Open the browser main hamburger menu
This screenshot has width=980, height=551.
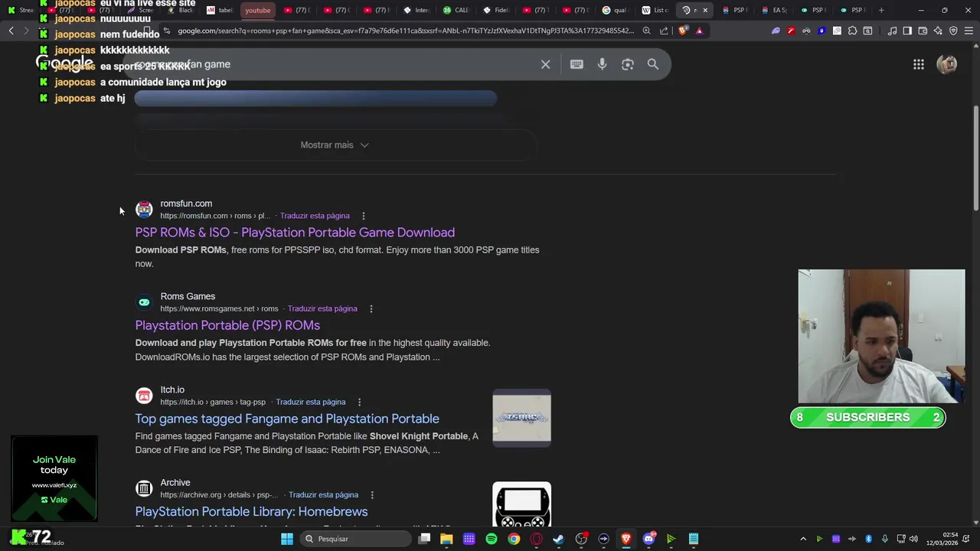coord(969,31)
